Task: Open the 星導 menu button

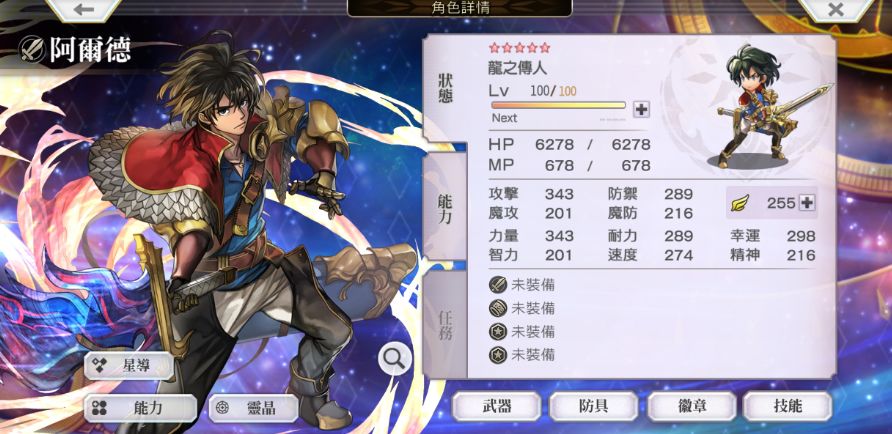Action: point(129,366)
